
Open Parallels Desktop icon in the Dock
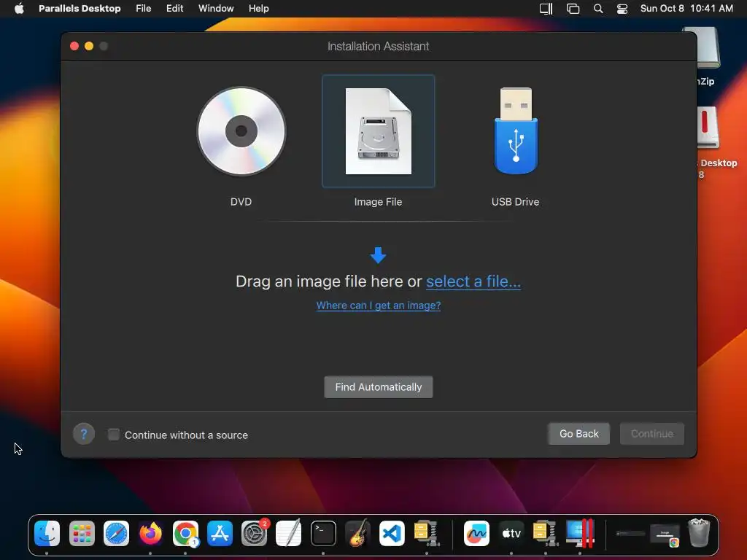pos(580,533)
